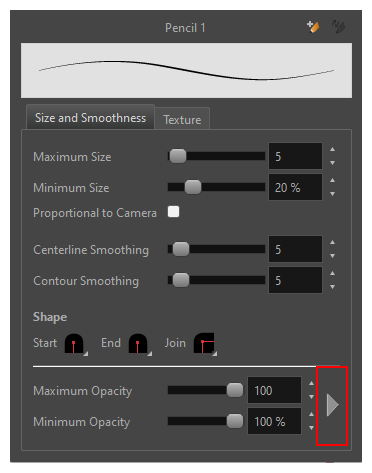The height and width of the screenshot is (473, 372).
Task: Decrease Maximum Opacity with the down arrow
Action: pos(311,397)
